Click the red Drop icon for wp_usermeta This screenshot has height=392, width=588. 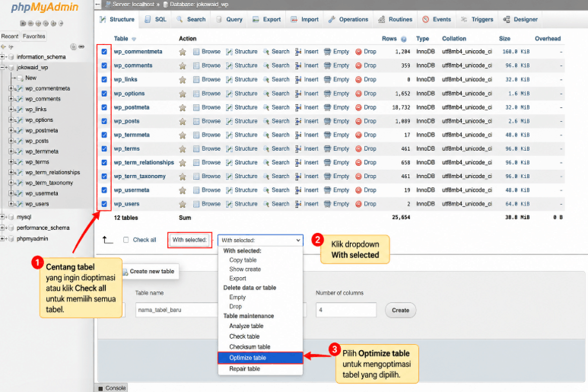pos(358,190)
